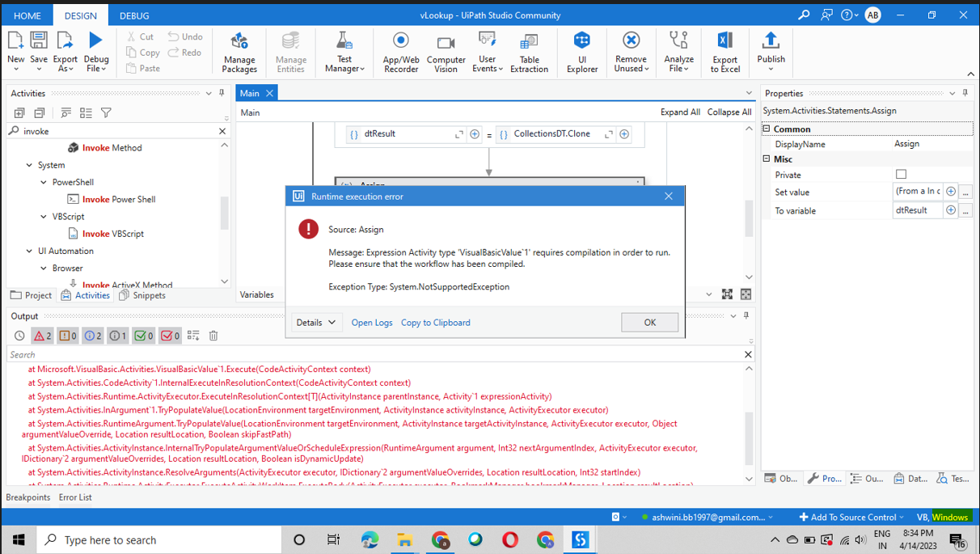Click the Debug File play icon

click(x=96, y=40)
